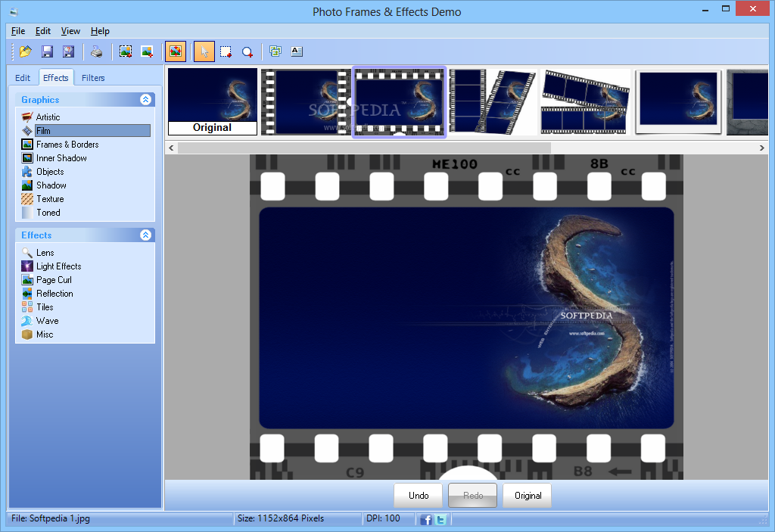Image resolution: width=775 pixels, height=532 pixels.
Task: Select the elliptical selection tool
Action: [x=247, y=51]
